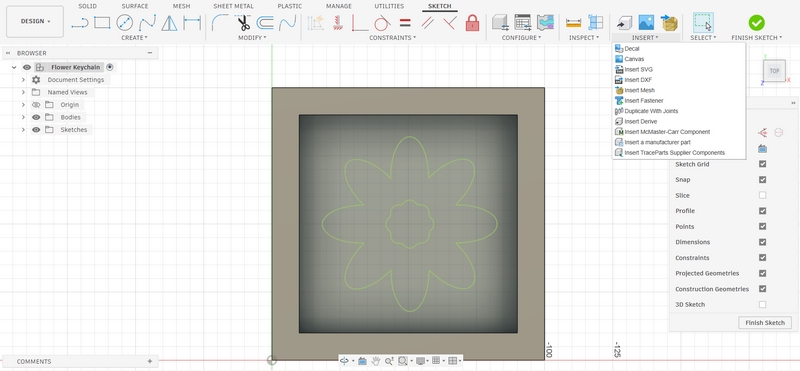Image resolution: width=800 pixels, height=371 pixels.
Task: Open the DESIGN workspace dropdown
Action: (35, 21)
